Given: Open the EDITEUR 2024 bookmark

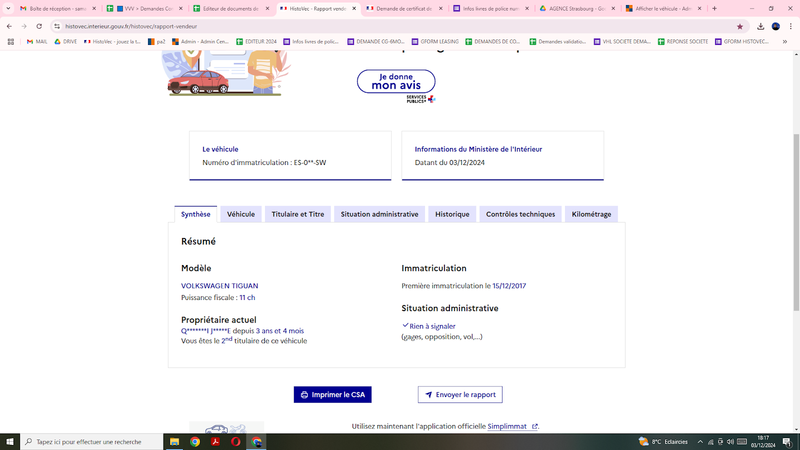Looking at the screenshot, I should tap(256, 42).
